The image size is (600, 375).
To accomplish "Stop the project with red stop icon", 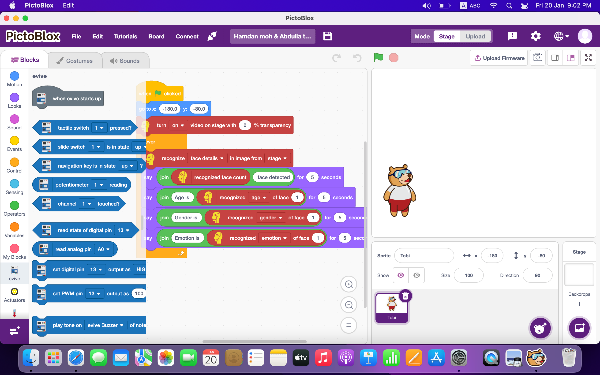I will (393, 57).
